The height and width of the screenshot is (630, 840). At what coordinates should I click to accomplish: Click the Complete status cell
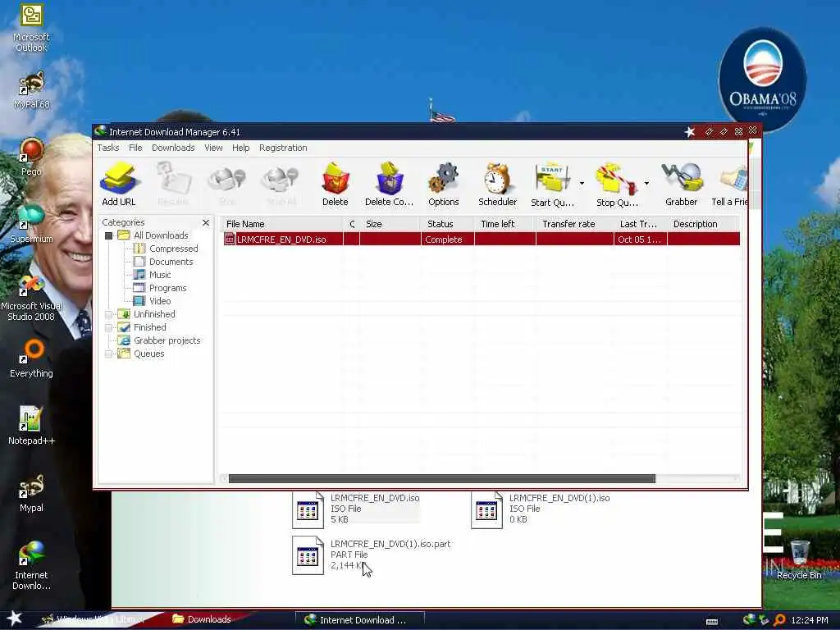[448, 240]
